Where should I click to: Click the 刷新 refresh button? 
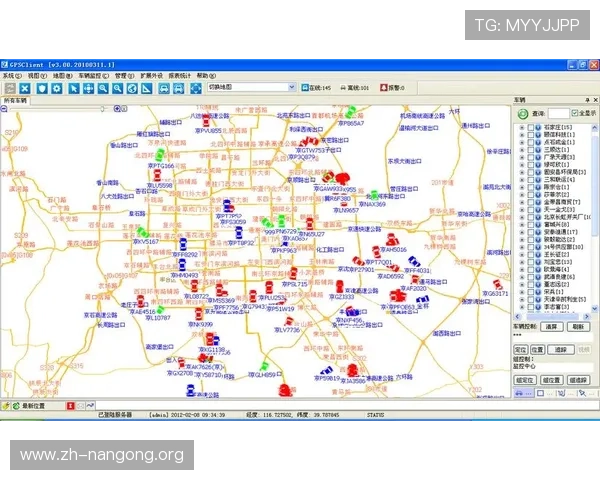coord(578,326)
